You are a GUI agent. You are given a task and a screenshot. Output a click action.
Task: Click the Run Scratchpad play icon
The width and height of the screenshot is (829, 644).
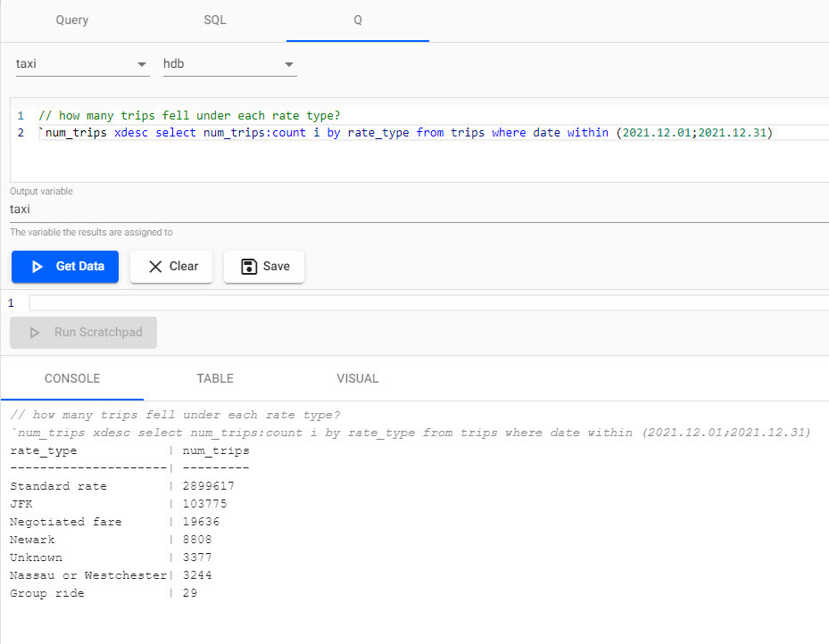(x=35, y=333)
